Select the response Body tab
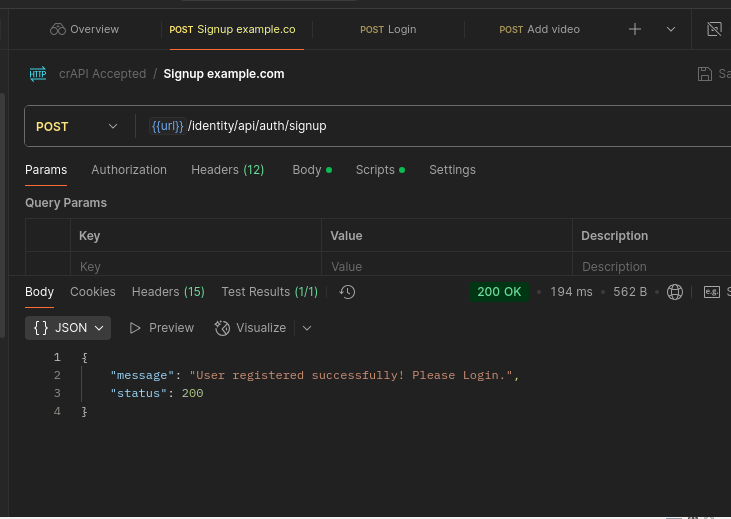The image size is (731, 519). [x=40, y=292]
